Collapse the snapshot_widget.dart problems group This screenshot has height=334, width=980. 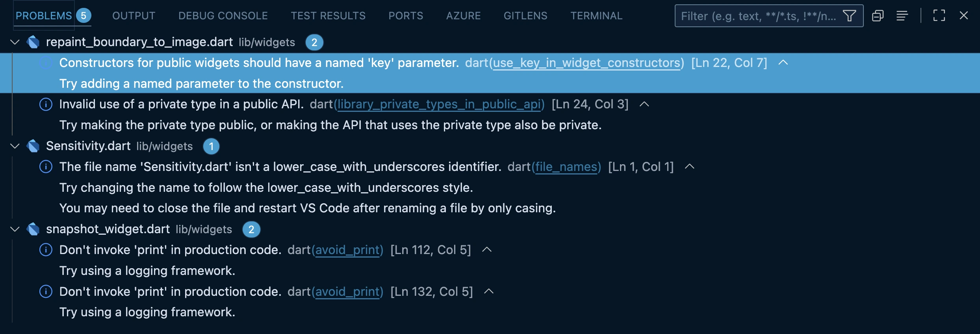click(x=15, y=229)
